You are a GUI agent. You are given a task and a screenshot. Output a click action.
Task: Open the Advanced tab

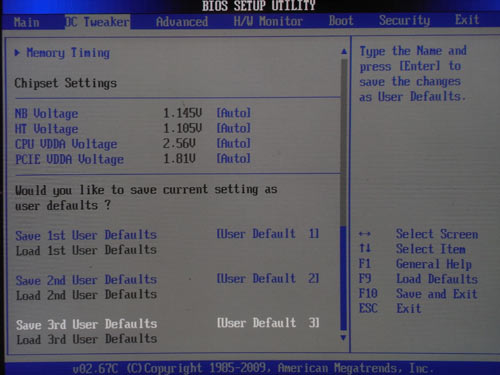click(x=182, y=22)
